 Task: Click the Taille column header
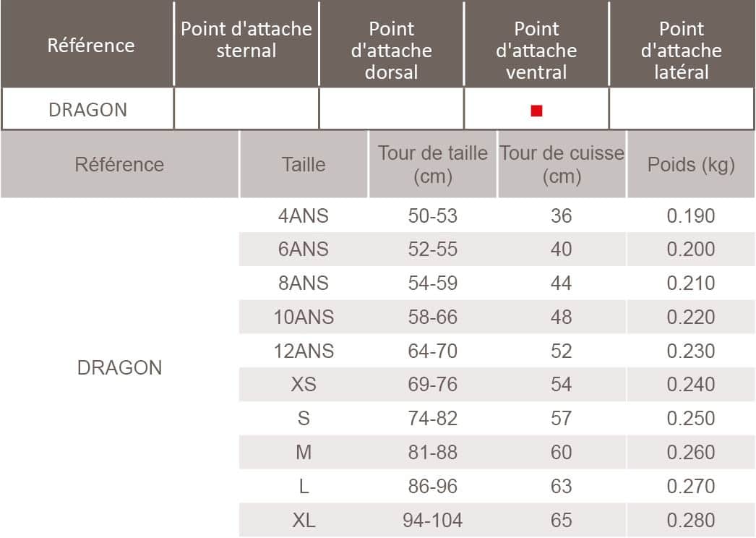(304, 165)
